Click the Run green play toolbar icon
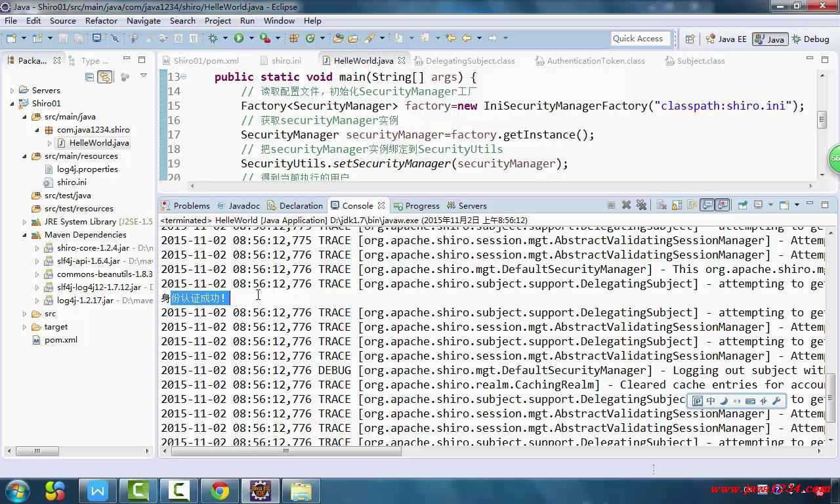 (239, 38)
